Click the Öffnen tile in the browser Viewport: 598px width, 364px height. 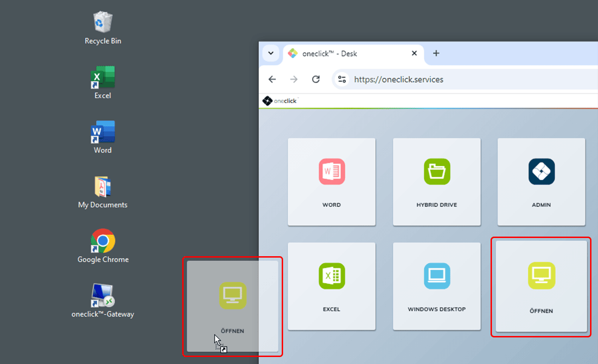541,286
